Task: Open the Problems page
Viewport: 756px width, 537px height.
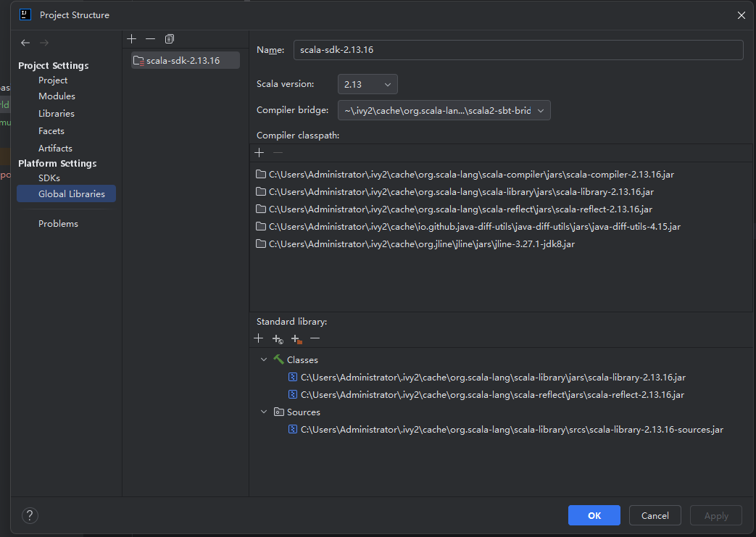Action: [x=58, y=224]
